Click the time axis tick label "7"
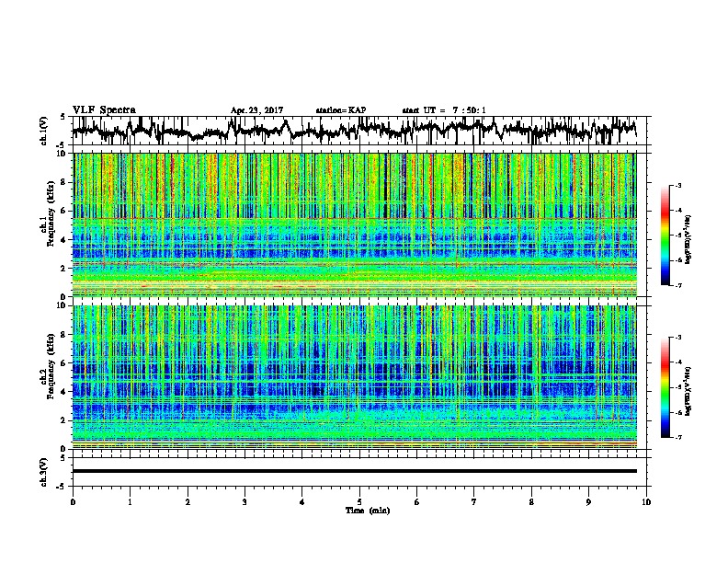728x563 pixels. pyautogui.click(x=474, y=502)
